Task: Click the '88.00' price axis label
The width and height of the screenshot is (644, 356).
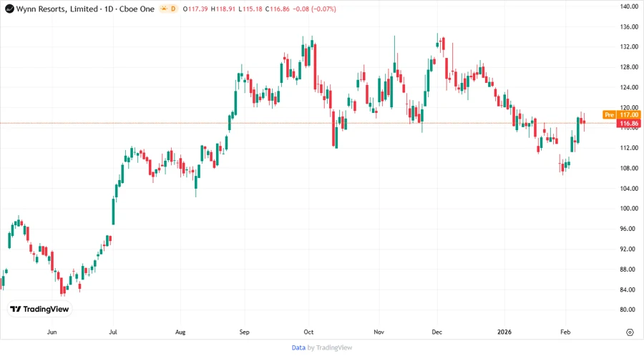Action: point(629,270)
